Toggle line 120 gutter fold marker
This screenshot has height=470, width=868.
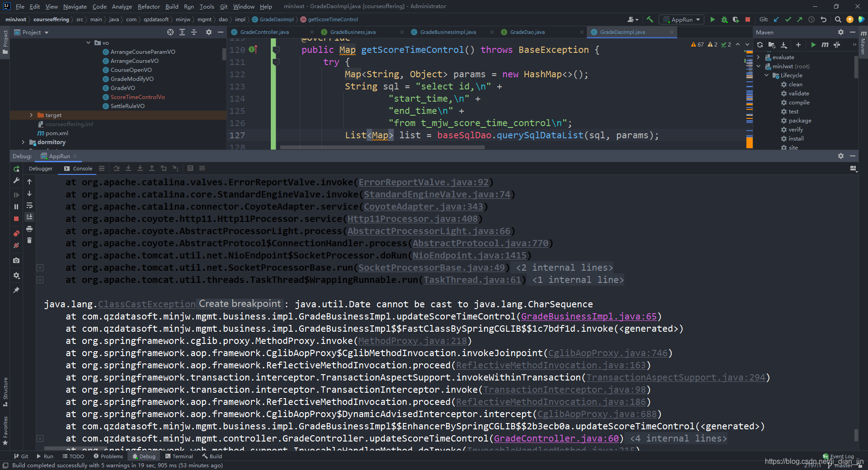click(x=275, y=50)
